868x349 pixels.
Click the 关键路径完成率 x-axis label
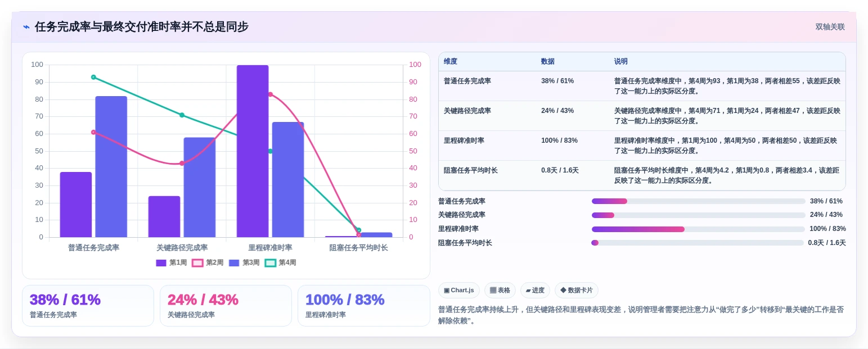[182, 247]
